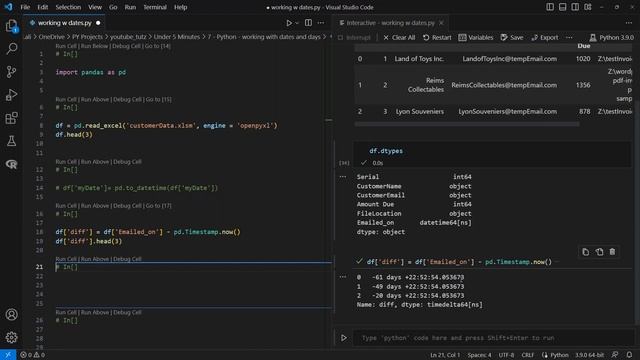The width and height of the screenshot is (640, 360).
Task: Open the remote window status bar button
Action: click(x=8, y=355)
